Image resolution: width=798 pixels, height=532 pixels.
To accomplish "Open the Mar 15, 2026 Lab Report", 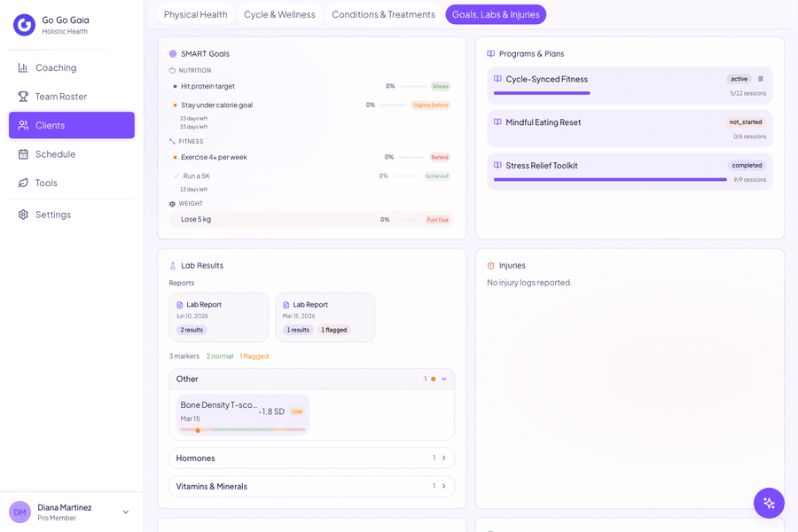I will click(325, 317).
